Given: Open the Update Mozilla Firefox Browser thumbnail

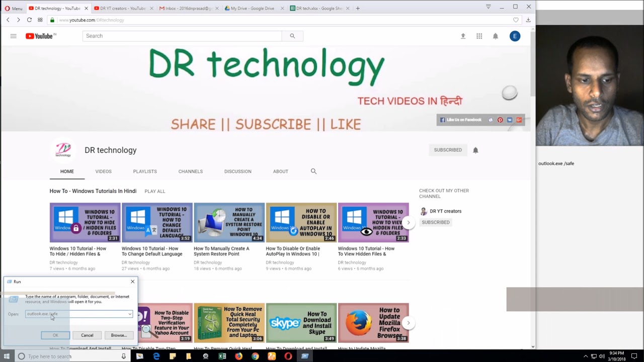Looking at the screenshot, I should coord(373,323).
